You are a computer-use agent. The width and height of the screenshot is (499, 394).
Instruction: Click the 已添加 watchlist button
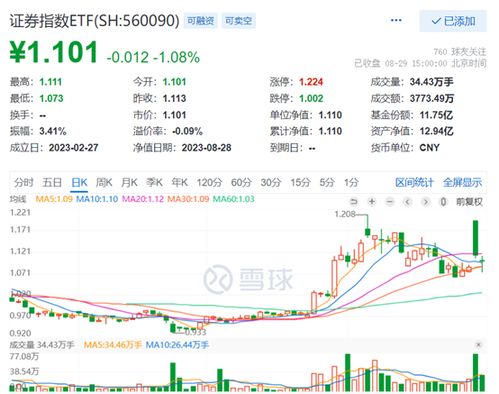point(453,21)
